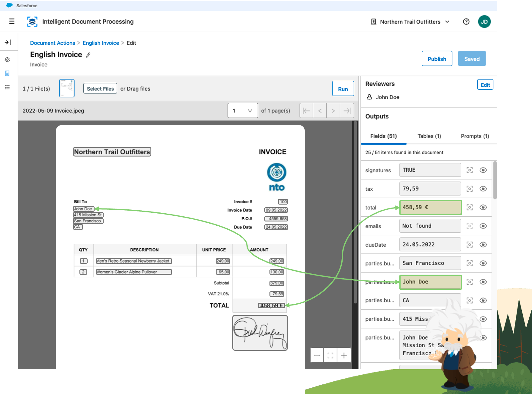This screenshot has height=394, width=532.
Task: Locate John Doe field in document
Action: coord(469,282)
